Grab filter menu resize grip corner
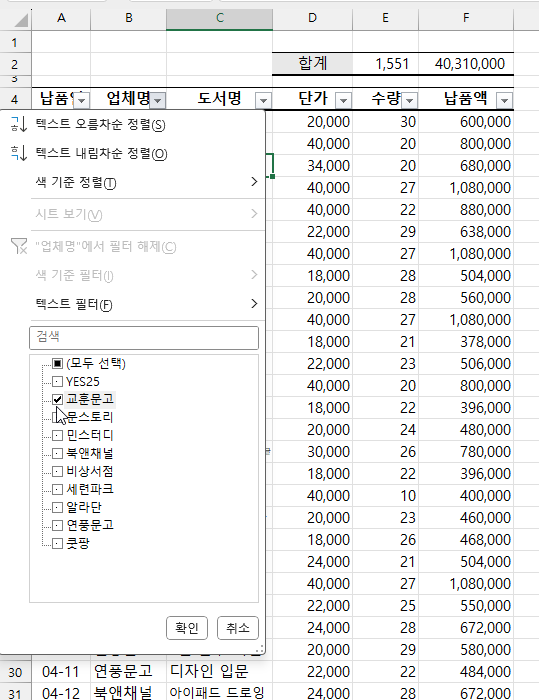 (x=259, y=649)
